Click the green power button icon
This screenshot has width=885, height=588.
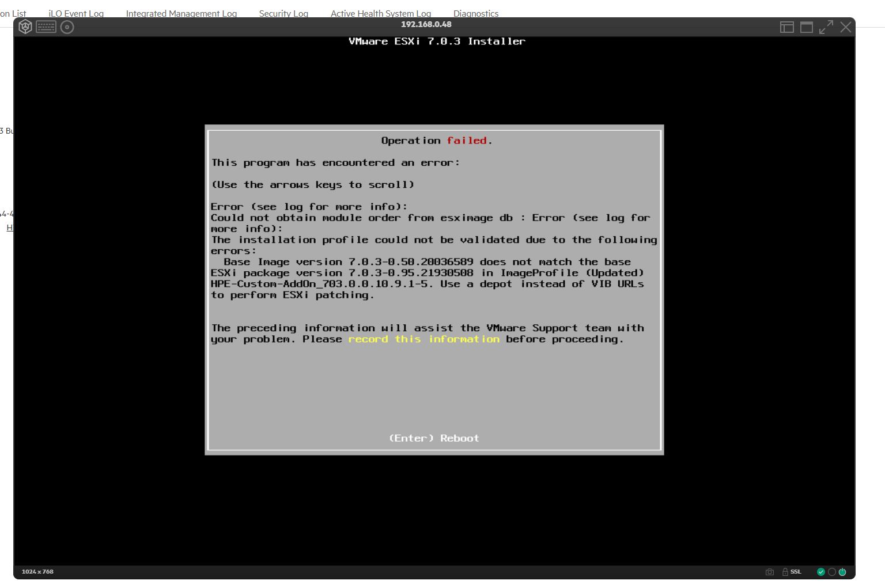(842, 572)
